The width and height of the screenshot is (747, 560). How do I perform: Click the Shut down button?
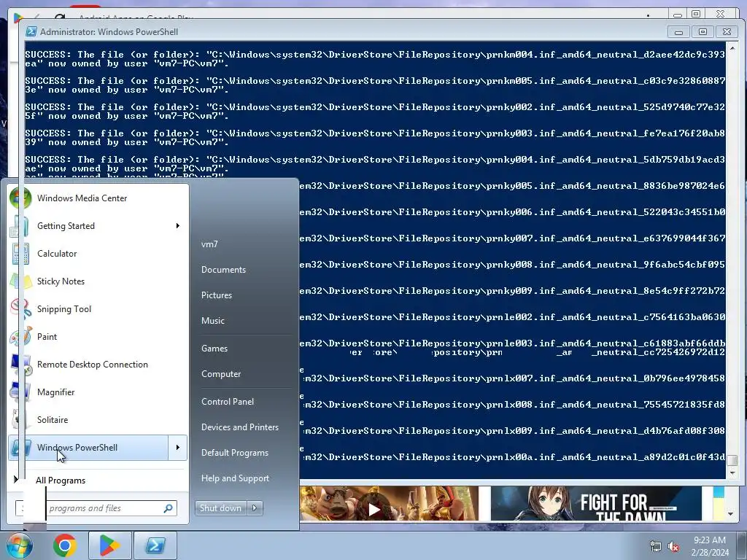220,508
